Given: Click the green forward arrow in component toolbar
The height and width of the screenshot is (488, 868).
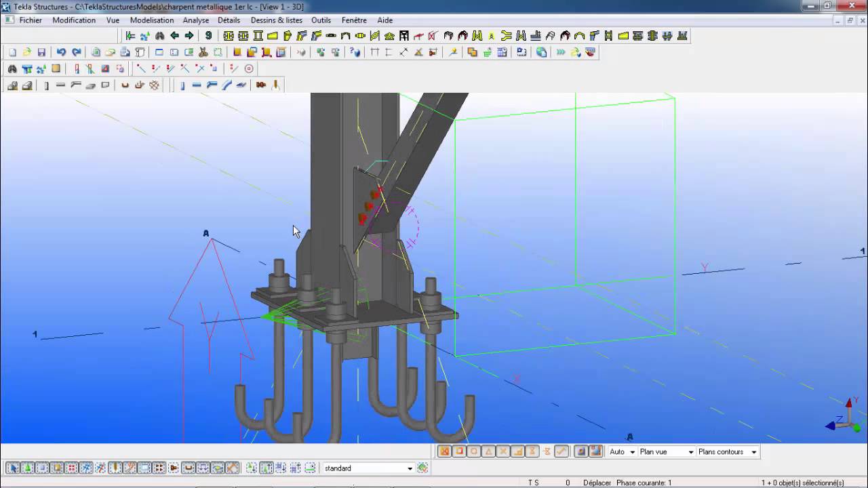Looking at the screenshot, I should (x=189, y=35).
